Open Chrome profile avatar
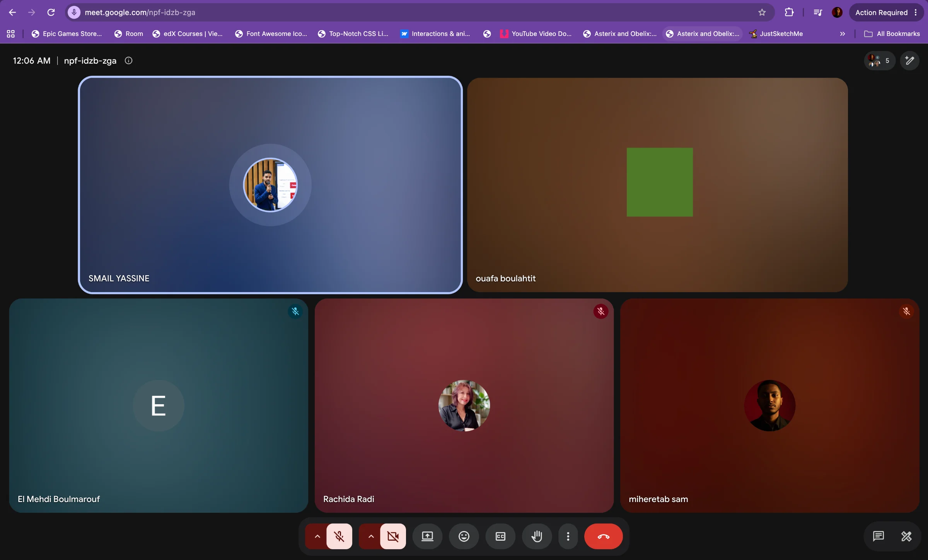 pyautogui.click(x=837, y=12)
